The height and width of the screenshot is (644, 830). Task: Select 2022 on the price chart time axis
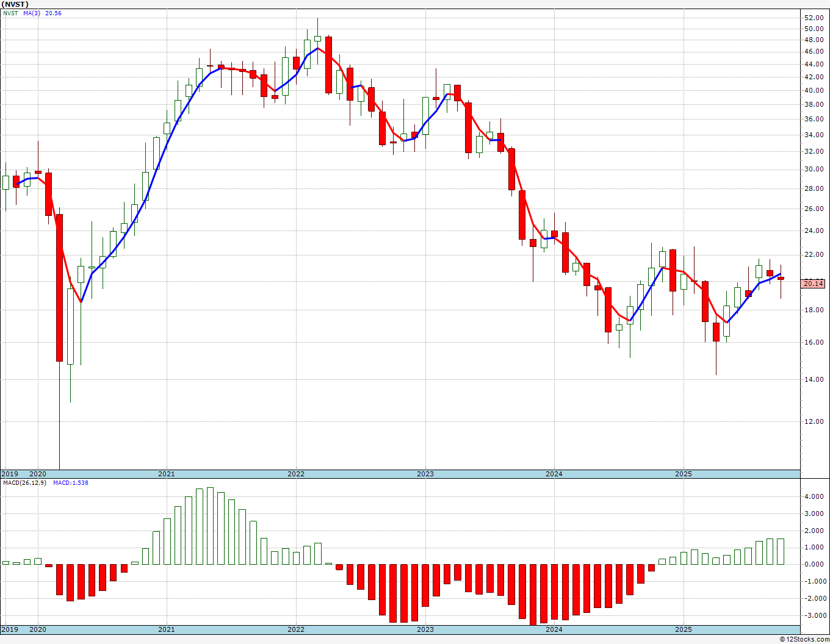296,474
